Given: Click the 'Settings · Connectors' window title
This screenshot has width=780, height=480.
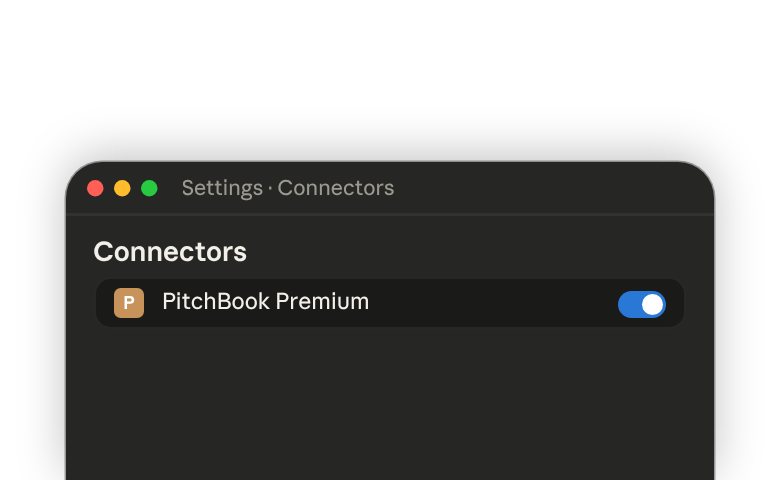Looking at the screenshot, I should tap(288, 189).
